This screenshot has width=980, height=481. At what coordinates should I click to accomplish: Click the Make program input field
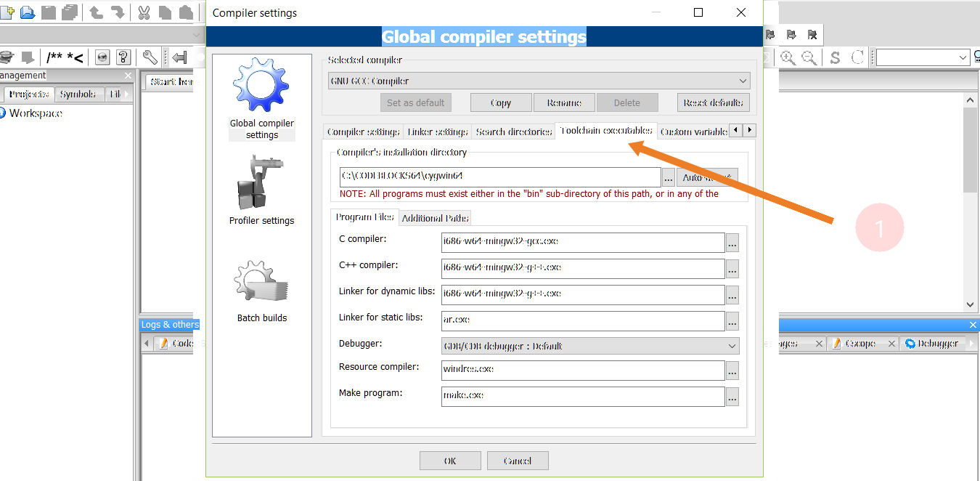point(581,396)
